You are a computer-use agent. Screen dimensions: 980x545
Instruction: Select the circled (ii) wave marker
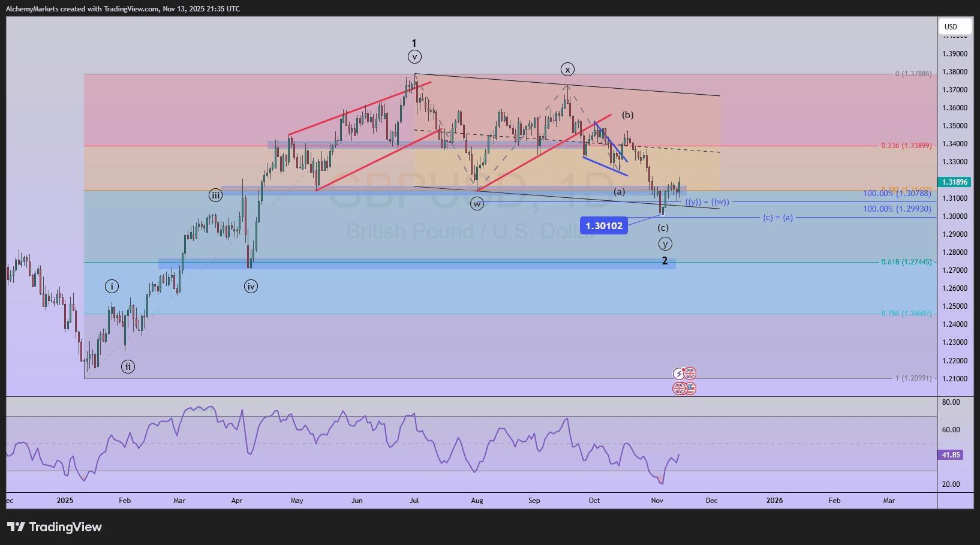pyautogui.click(x=128, y=366)
